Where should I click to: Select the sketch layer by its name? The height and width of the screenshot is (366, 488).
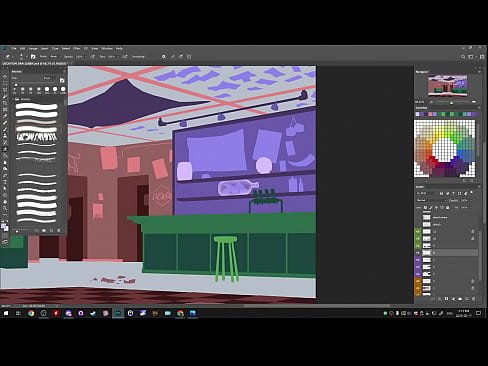tap(437, 224)
